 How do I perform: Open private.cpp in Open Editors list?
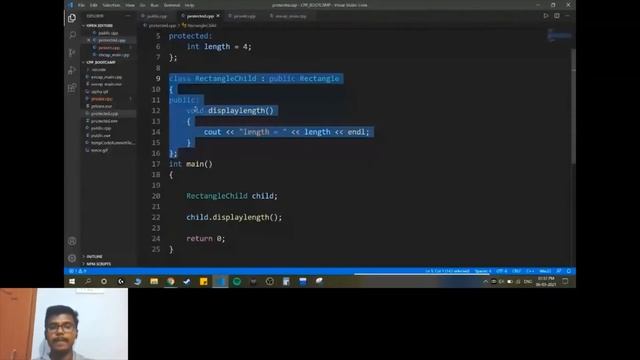[109, 47]
